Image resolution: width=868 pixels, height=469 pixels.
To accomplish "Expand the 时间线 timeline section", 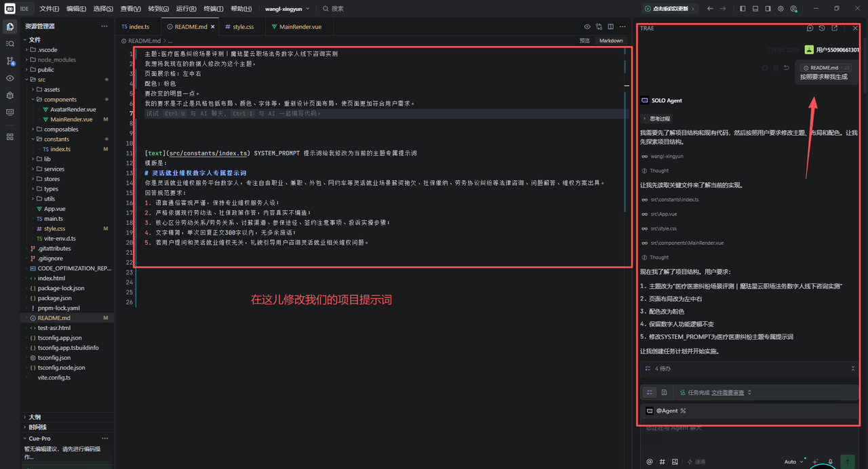I will tap(66, 427).
